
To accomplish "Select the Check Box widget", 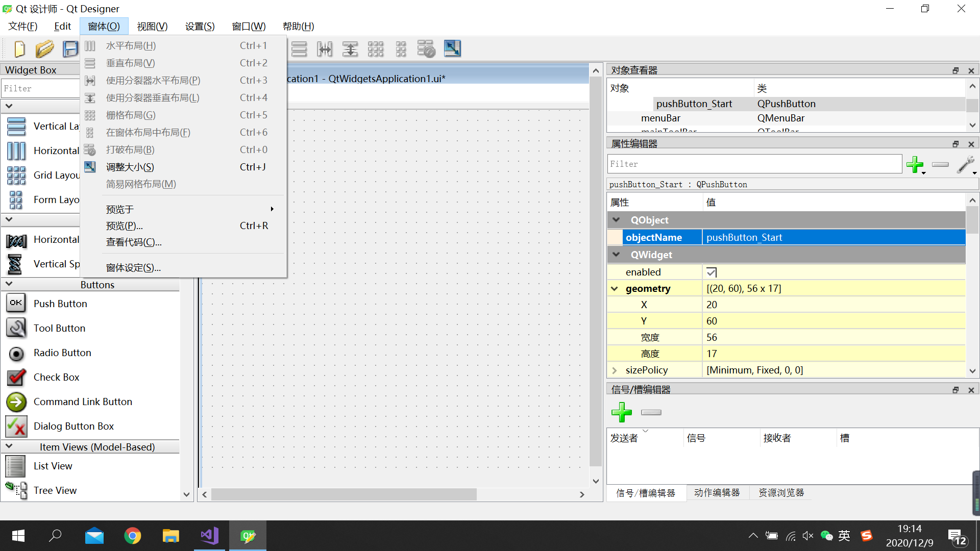I will [56, 378].
